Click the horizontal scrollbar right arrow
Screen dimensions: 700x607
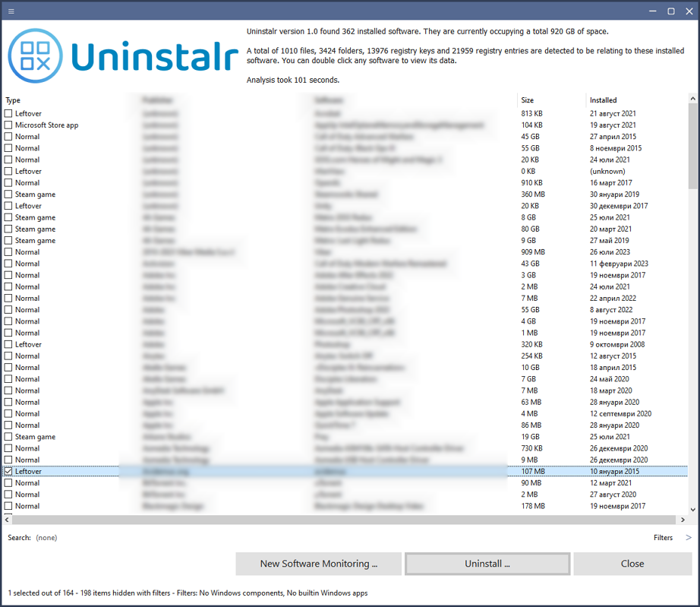coord(683,520)
